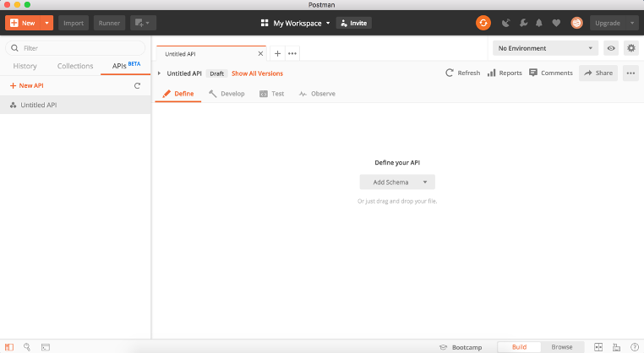Click the Draft version badge
644x353 pixels.
point(217,73)
